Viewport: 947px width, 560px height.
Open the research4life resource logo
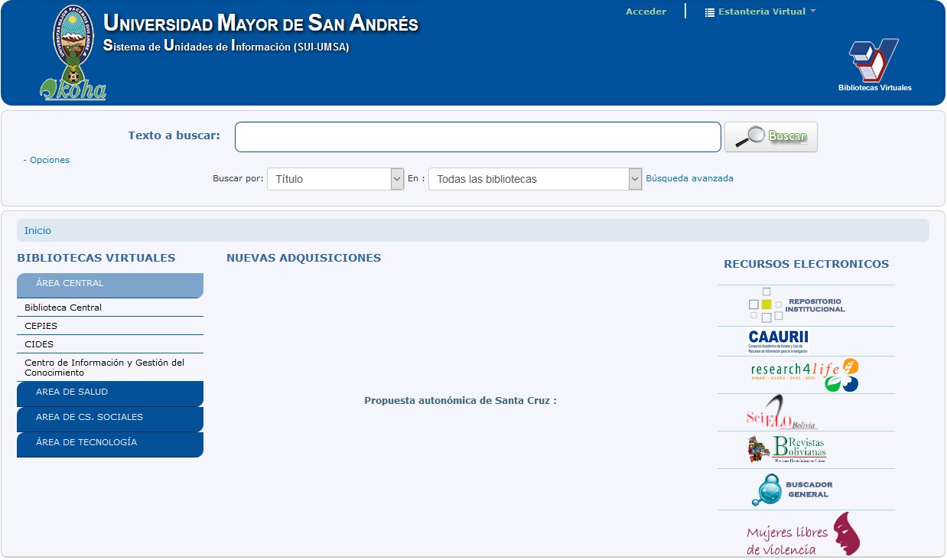point(804,375)
